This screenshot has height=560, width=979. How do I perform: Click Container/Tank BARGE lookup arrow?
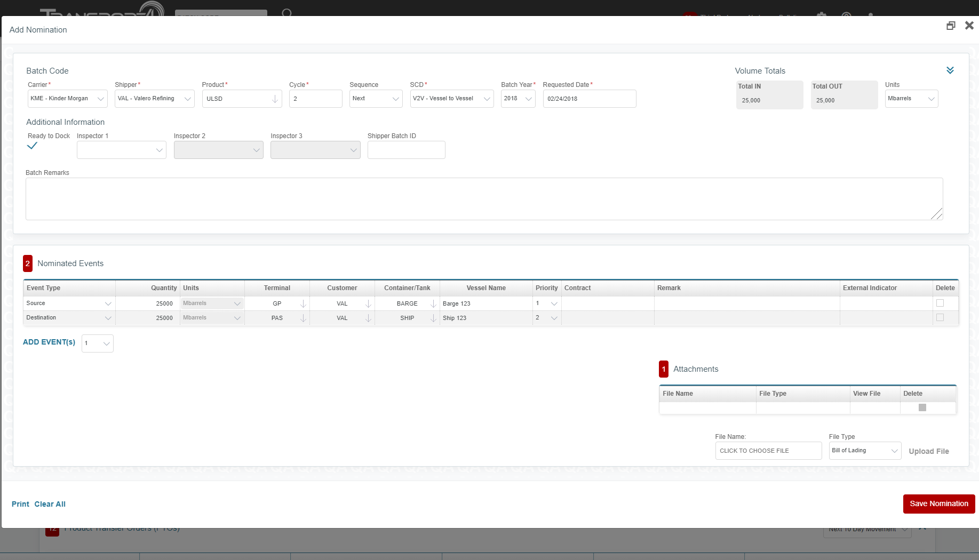tap(433, 303)
